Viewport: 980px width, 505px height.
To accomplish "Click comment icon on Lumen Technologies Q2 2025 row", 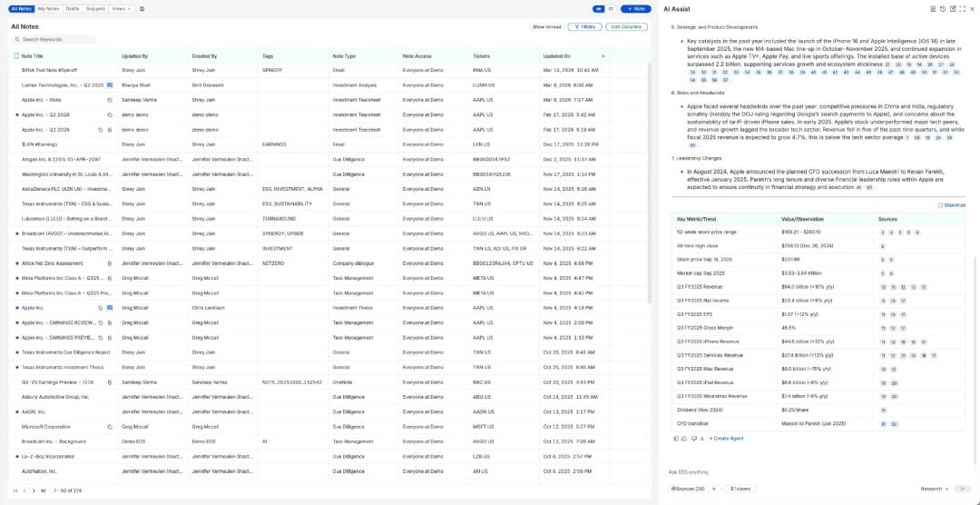I will 110,84.
